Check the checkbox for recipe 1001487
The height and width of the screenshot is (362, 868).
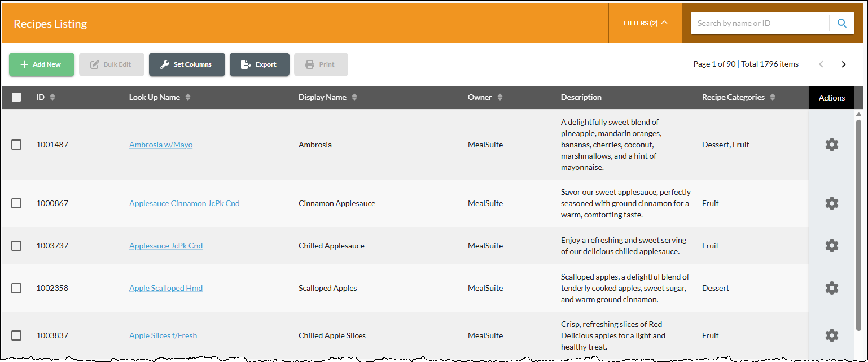coord(16,145)
